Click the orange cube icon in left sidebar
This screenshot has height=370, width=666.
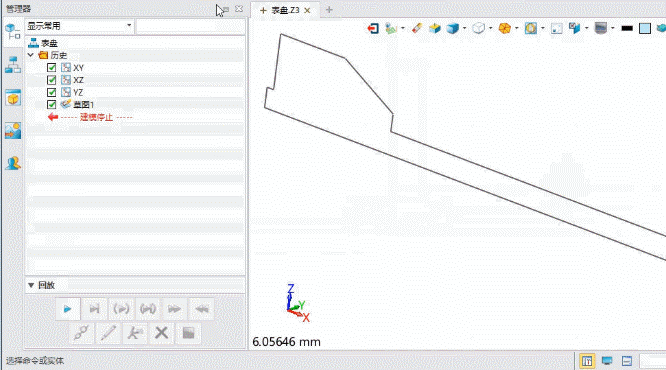click(13, 98)
